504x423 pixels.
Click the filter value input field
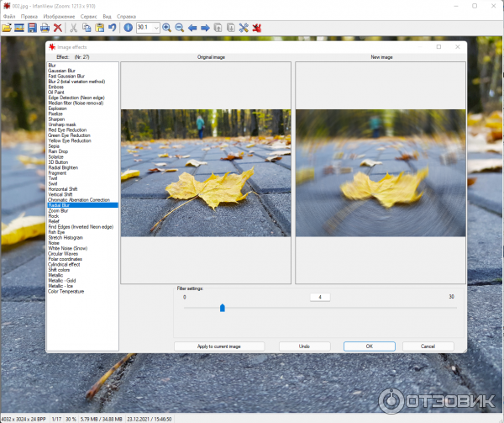[319, 297]
